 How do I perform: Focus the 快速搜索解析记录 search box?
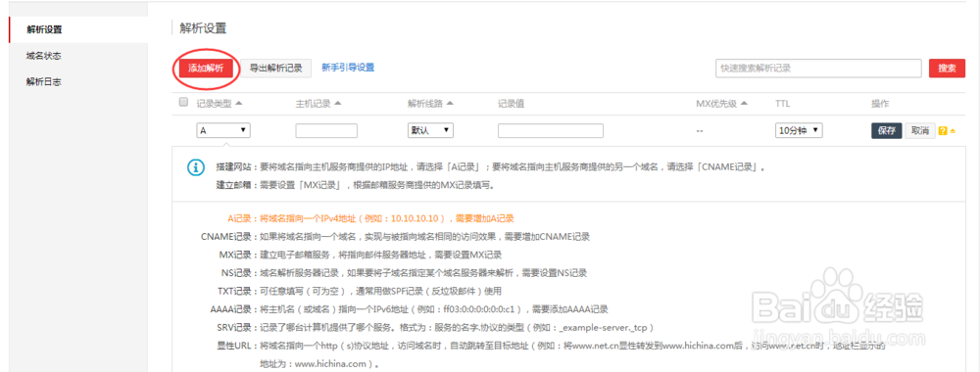tap(818, 68)
